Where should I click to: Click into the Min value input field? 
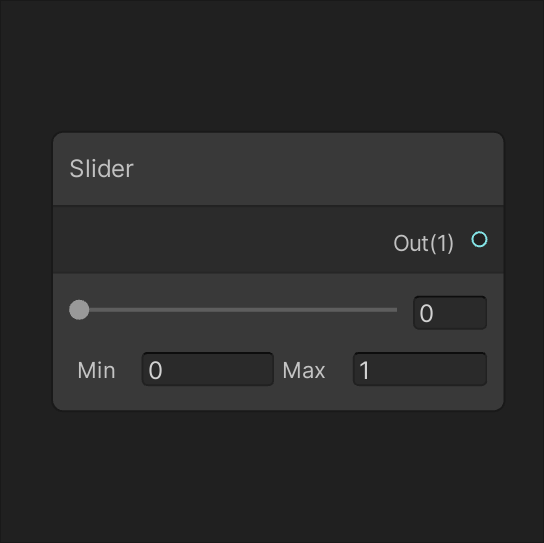[x=208, y=369]
